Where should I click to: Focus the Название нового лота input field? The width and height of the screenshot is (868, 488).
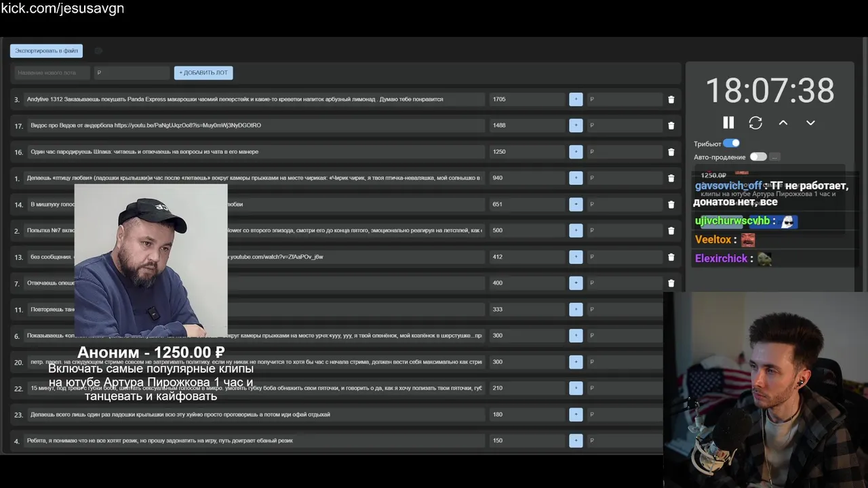pyautogui.click(x=51, y=73)
